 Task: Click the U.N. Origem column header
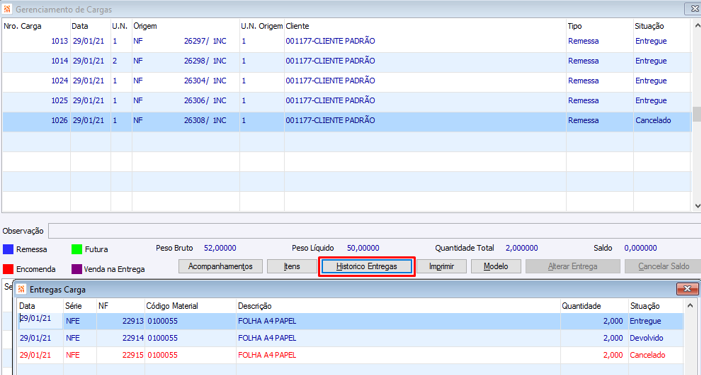click(262, 26)
